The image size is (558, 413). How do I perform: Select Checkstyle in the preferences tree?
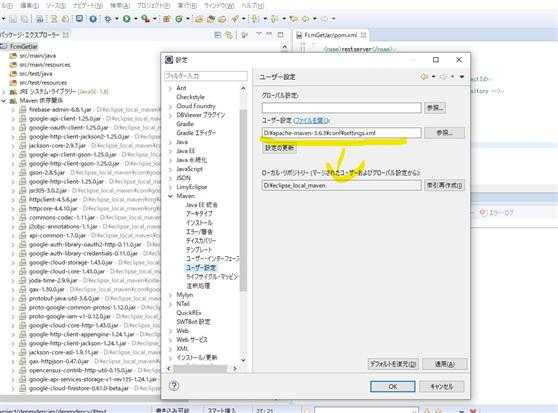click(x=190, y=97)
